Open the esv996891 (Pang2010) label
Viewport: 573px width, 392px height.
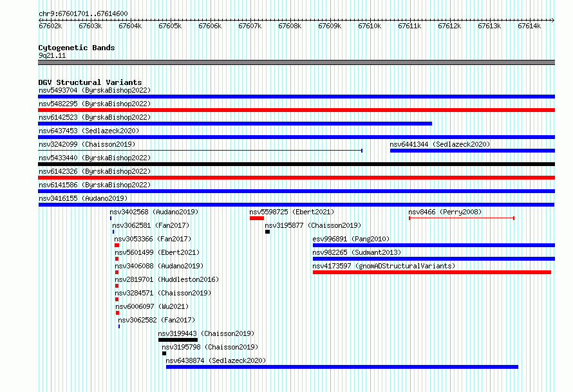click(351, 239)
